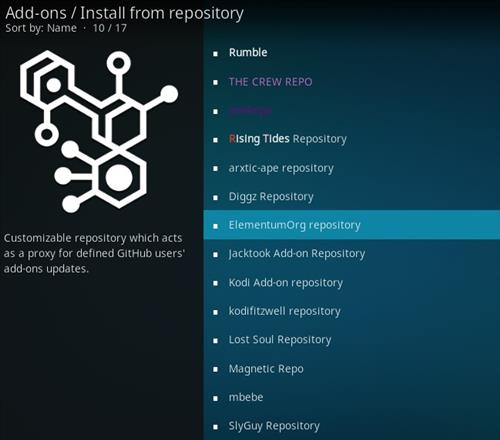This screenshot has height=440, width=500.
Task: Choose the highlighted ElementumOrg repository
Action: pyautogui.click(x=352, y=225)
